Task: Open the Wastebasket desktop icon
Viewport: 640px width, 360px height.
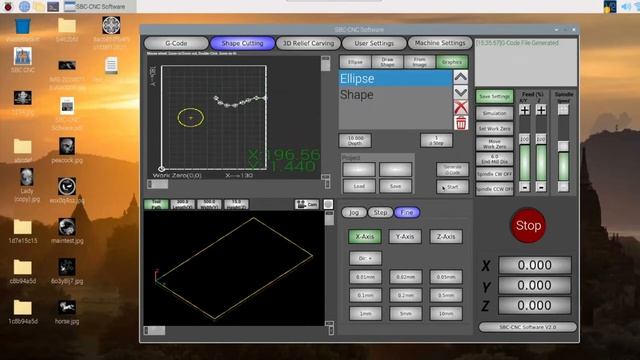Action: tap(22, 30)
